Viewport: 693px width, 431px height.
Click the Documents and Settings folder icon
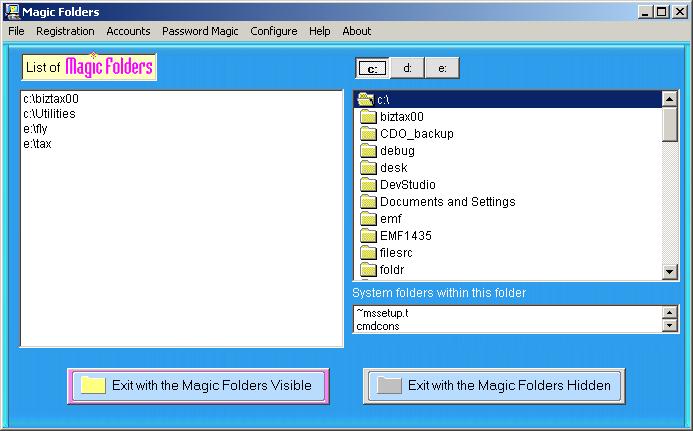[368, 202]
